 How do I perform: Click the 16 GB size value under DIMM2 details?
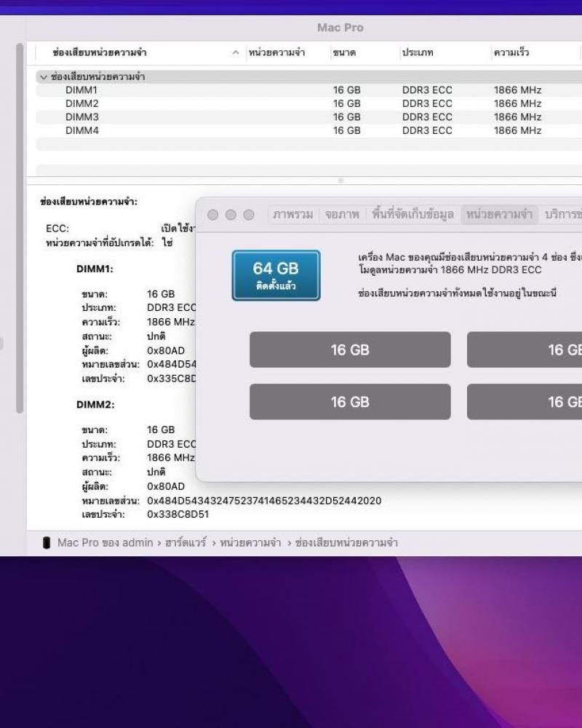[161, 430]
